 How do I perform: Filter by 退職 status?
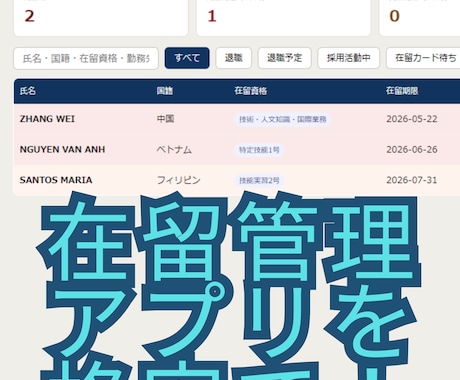point(233,58)
